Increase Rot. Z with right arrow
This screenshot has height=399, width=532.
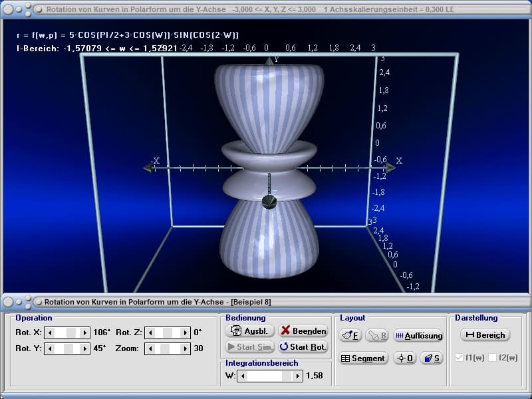tap(186, 333)
